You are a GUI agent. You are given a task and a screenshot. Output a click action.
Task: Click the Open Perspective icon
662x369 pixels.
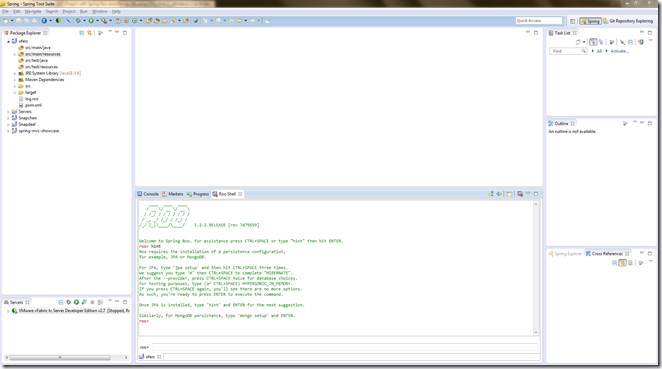pyautogui.click(x=572, y=21)
